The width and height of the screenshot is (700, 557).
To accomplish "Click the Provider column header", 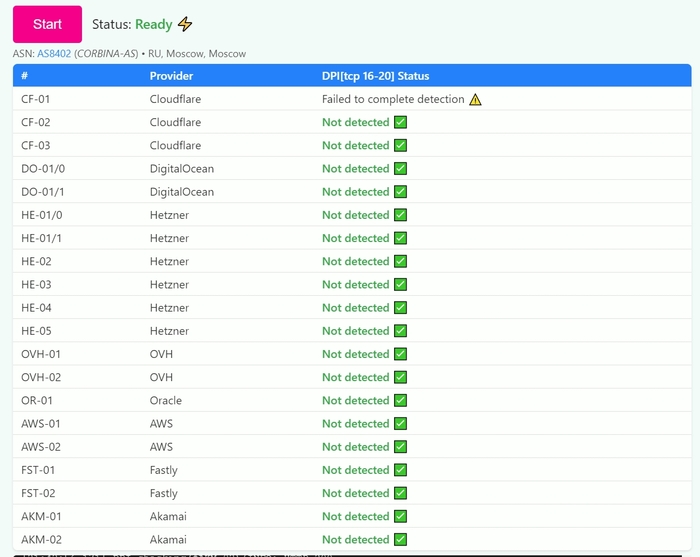I will click(171, 76).
